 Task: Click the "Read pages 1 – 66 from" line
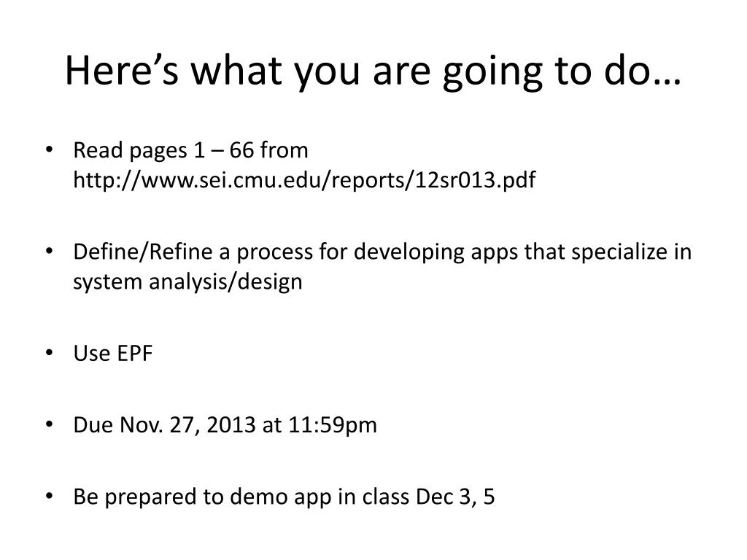click(x=190, y=150)
